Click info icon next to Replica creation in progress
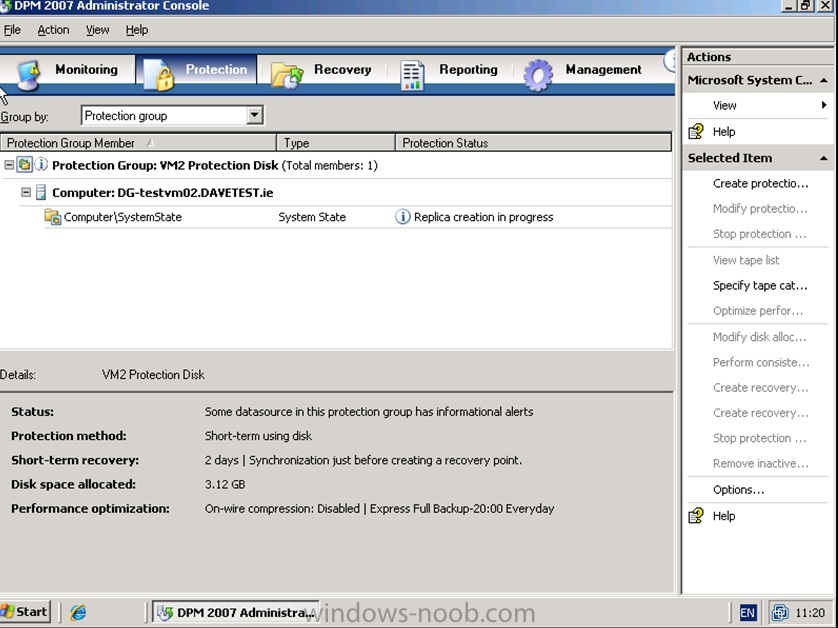 [x=402, y=216]
